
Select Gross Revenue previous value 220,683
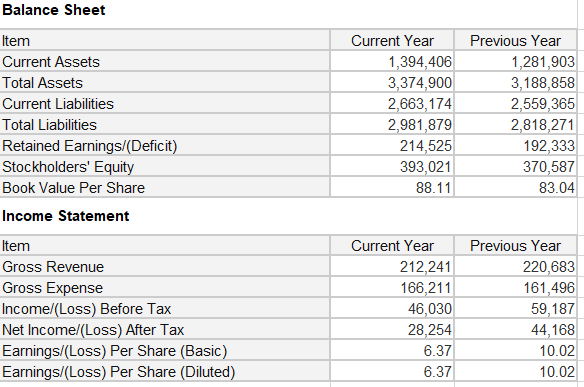coord(549,267)
